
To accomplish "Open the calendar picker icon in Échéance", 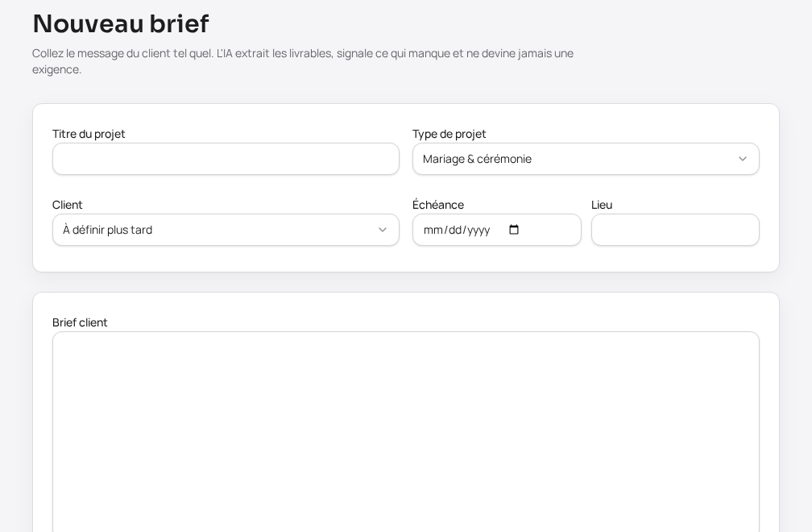I will coord(514,230).
